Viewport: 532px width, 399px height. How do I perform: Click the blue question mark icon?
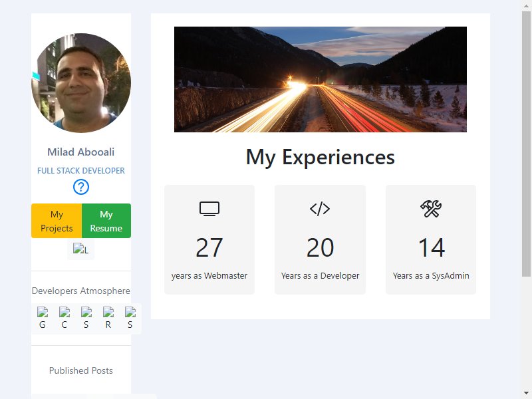81,187
